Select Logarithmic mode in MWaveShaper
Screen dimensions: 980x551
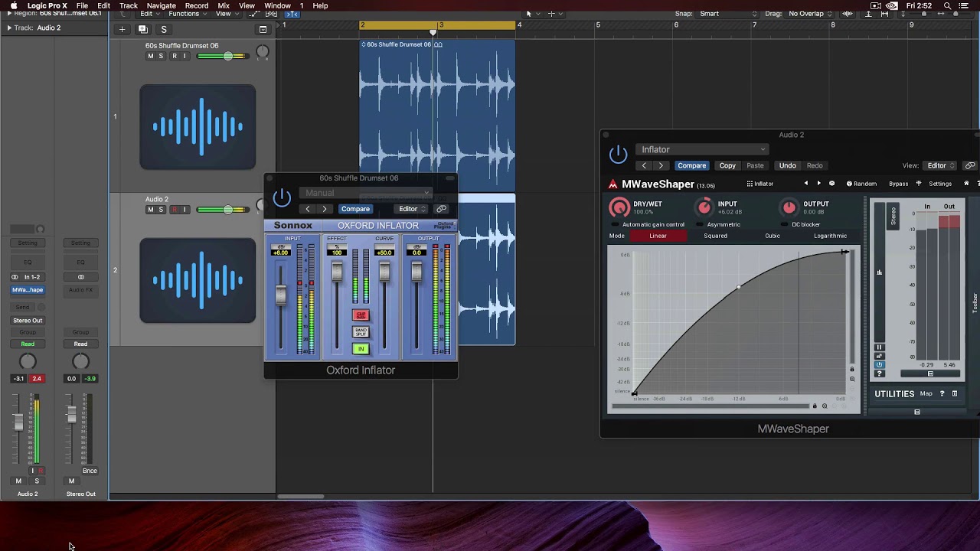pos(830,236)
